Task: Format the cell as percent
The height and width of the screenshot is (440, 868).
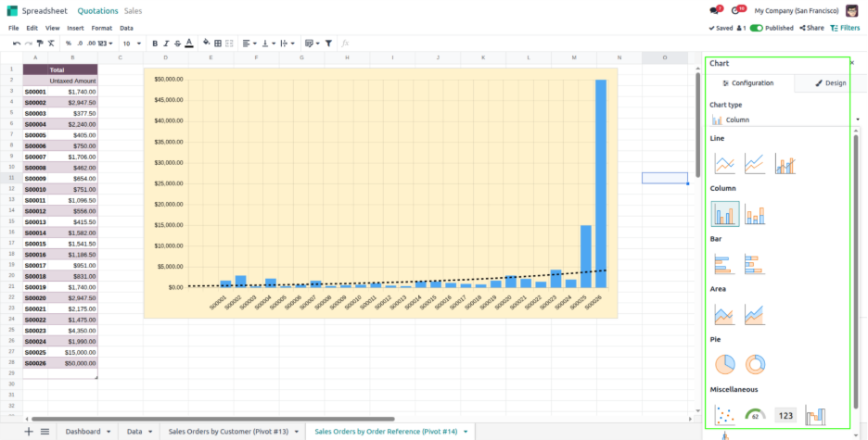Action: click(x=68, y=44)
